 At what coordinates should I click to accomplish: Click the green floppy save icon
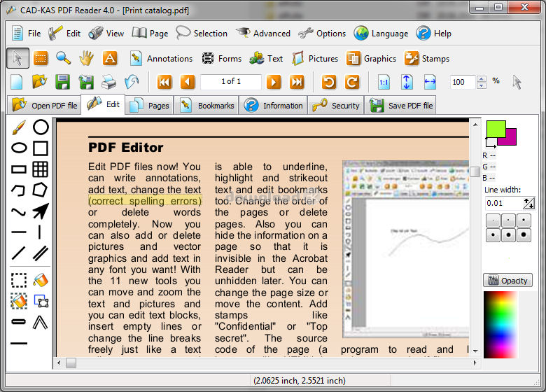pos(63,82)
